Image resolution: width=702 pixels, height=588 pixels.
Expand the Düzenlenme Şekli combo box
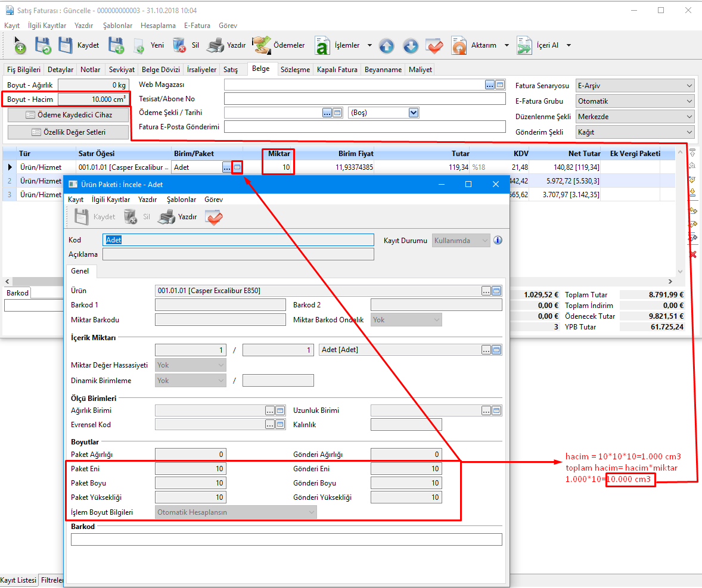pyautogui.click(x=689, y=117)
